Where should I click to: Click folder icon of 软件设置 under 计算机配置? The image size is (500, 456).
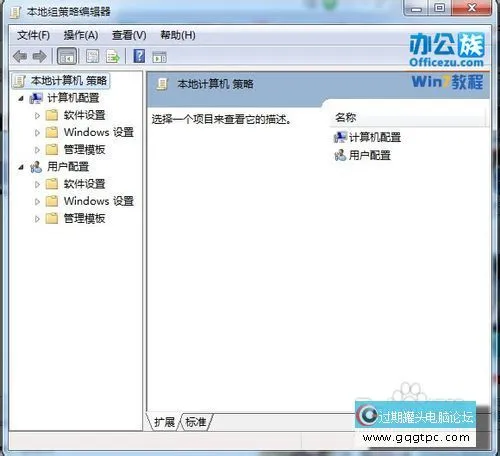tap(52, 115)
